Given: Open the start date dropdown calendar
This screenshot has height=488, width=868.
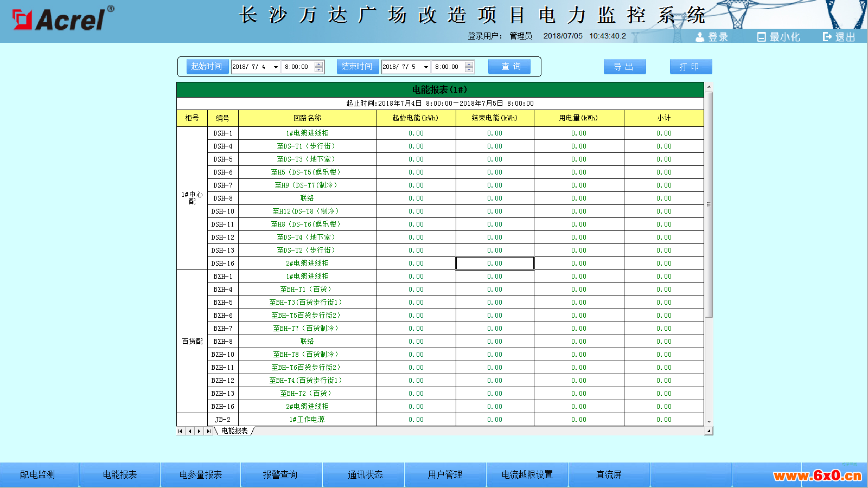Looking at the screenshot, I should [x=276, y=67].
